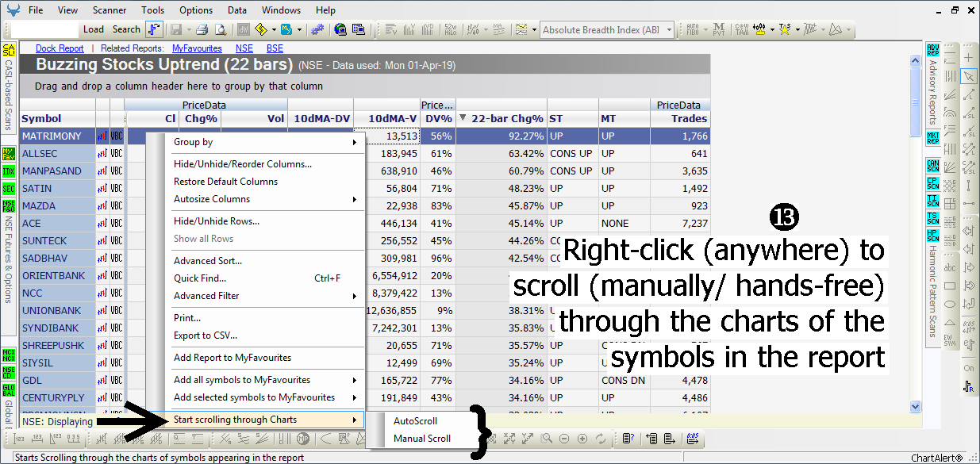980x464 pixels.
Task: Click the candlestick pattern yellow icon
Action: (x=761, y=29)
